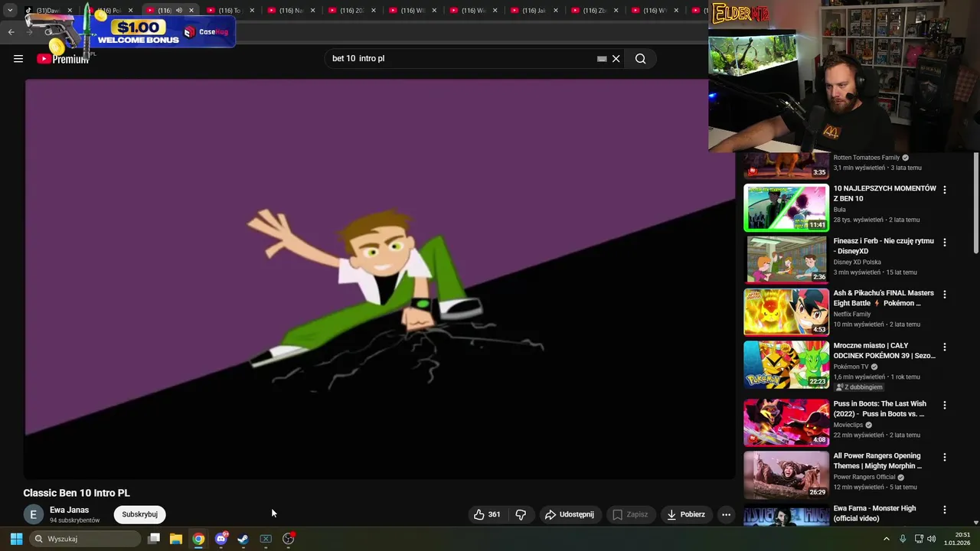Open the Windows Start menu

click(16, 539)
